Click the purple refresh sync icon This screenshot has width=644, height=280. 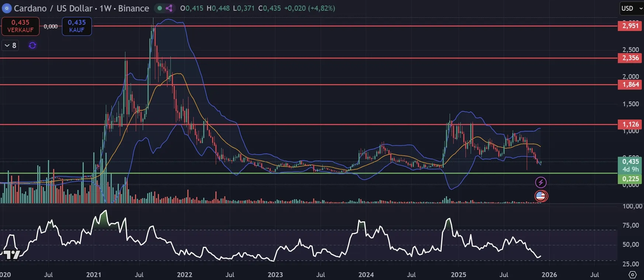point(32,45)
